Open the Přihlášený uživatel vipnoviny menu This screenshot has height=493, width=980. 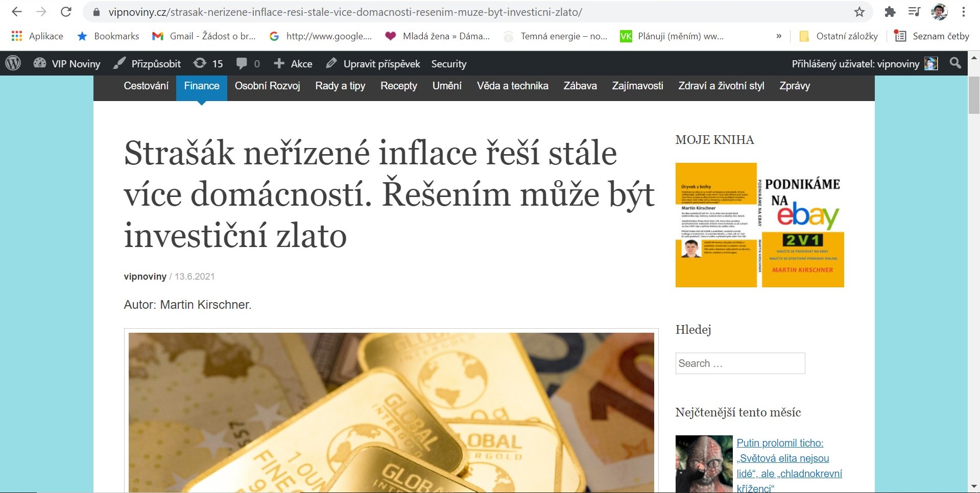point(865,63)
